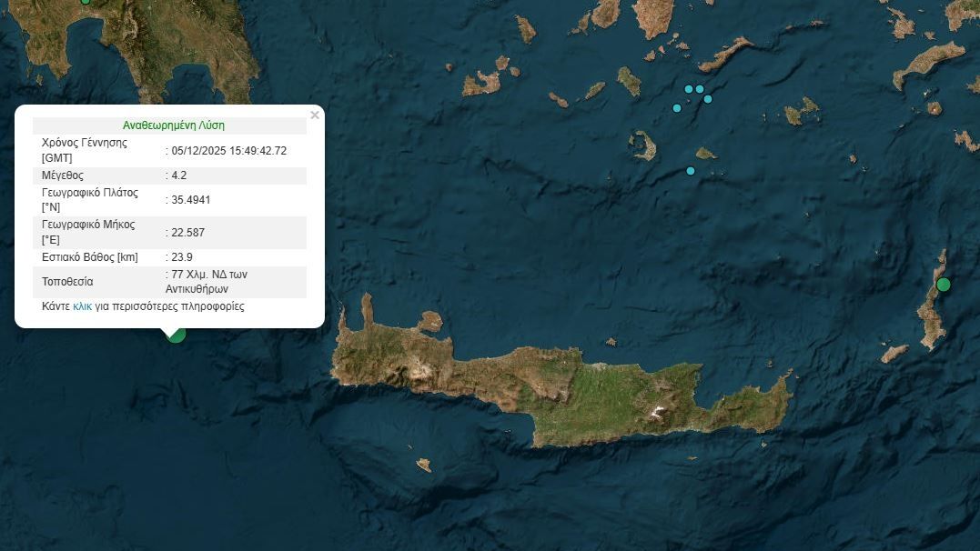Click the magnitude value 4.2

(179, 175)
